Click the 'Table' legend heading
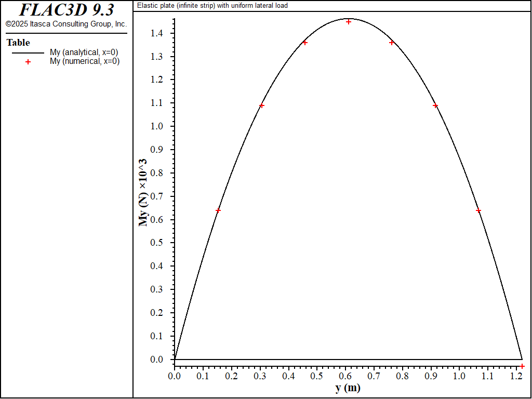The image size is (532, 399). 18,43
